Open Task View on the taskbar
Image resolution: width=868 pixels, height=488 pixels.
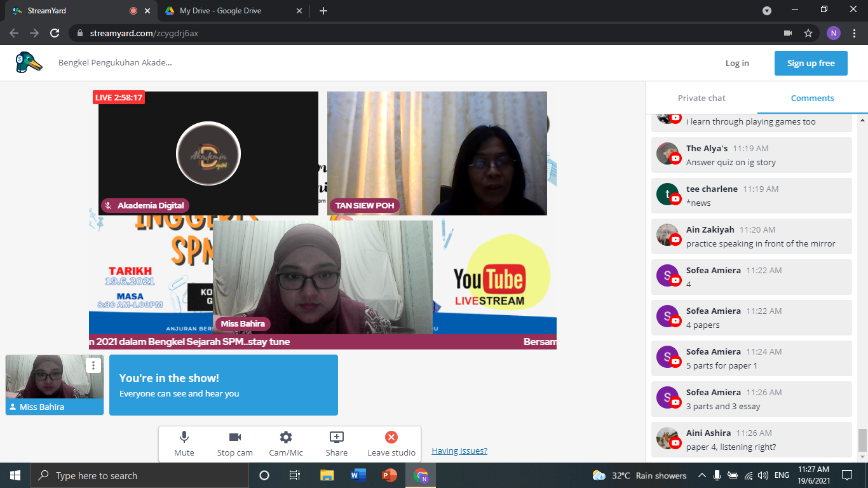click(295, 475)
